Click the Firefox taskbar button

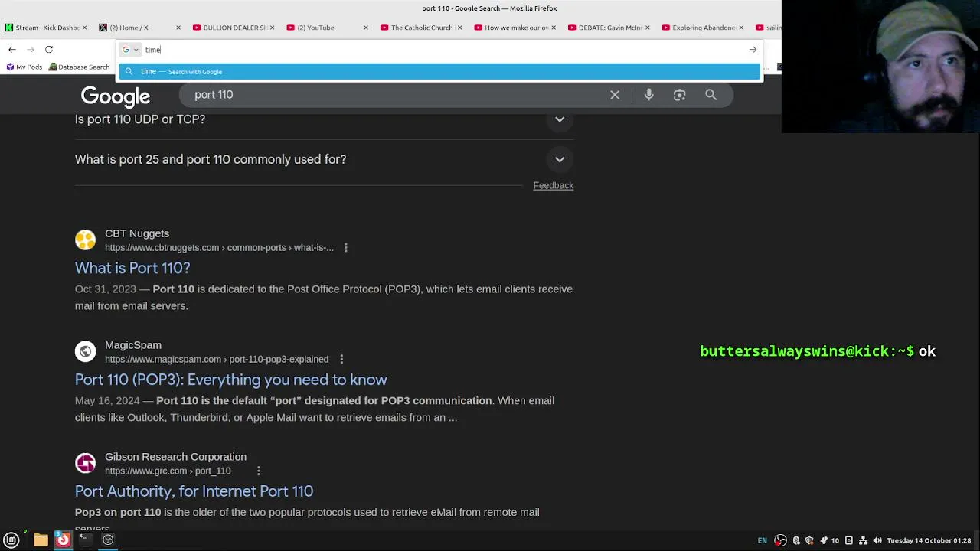[63, 540]
